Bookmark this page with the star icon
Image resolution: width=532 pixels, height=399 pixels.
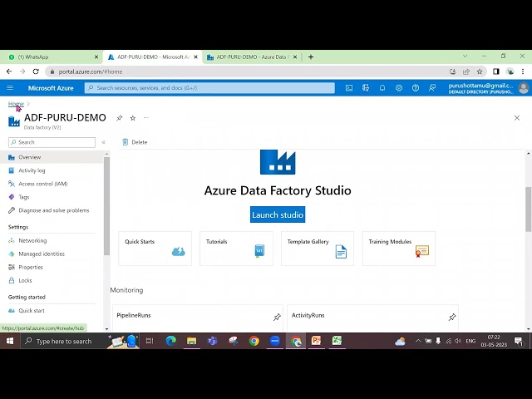tap(480, 71)
